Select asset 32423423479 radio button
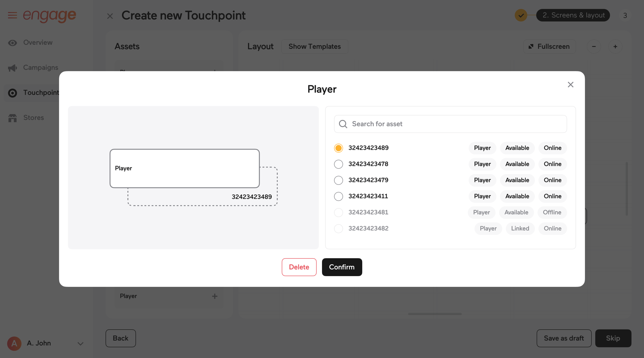 338,180
